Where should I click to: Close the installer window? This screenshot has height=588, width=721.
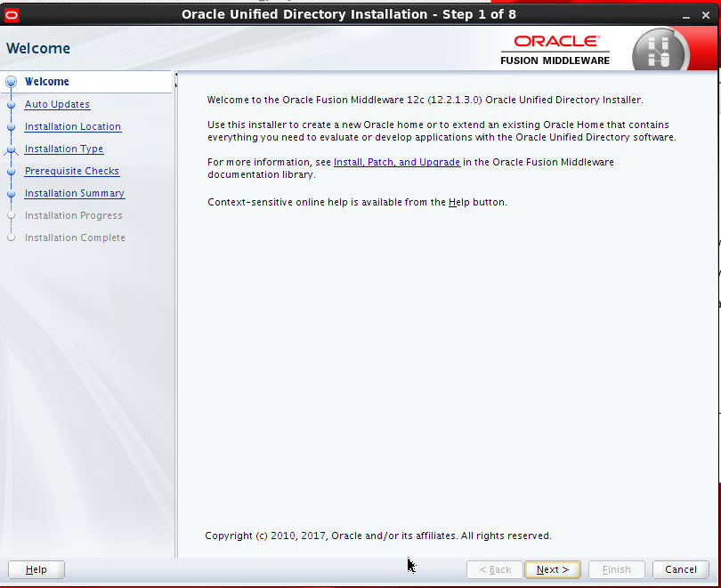click(706, 15)
